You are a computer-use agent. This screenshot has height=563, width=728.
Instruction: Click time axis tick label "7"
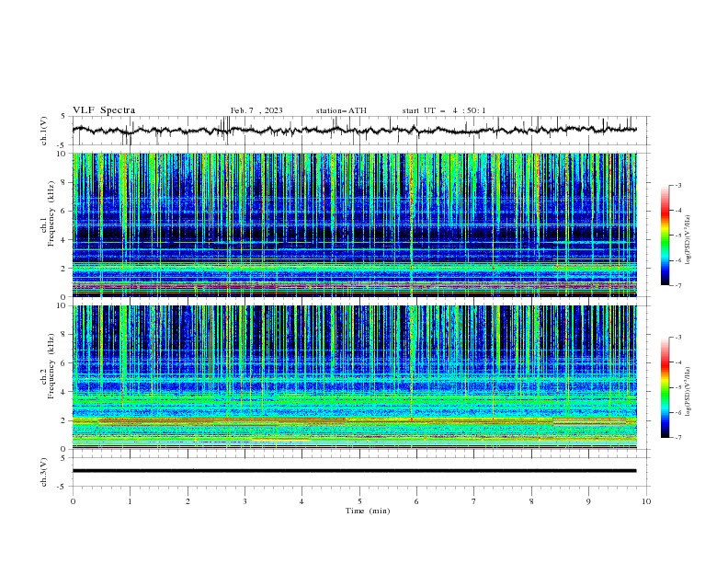pyautogui.click(x=474, y=501)
